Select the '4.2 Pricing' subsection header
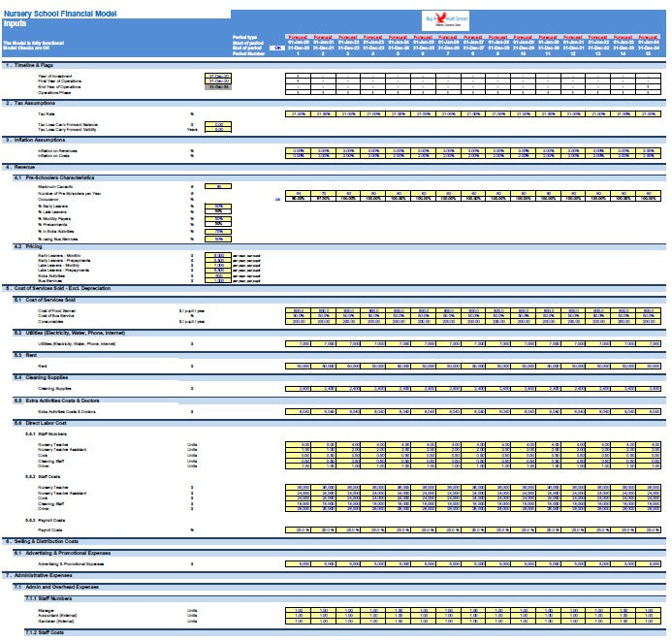 (x=27, y=246)
